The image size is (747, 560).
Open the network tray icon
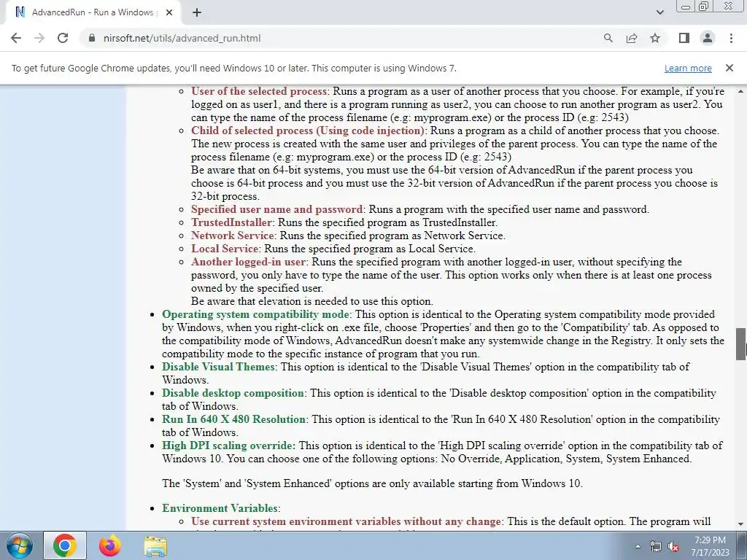[x=656, y=547]
